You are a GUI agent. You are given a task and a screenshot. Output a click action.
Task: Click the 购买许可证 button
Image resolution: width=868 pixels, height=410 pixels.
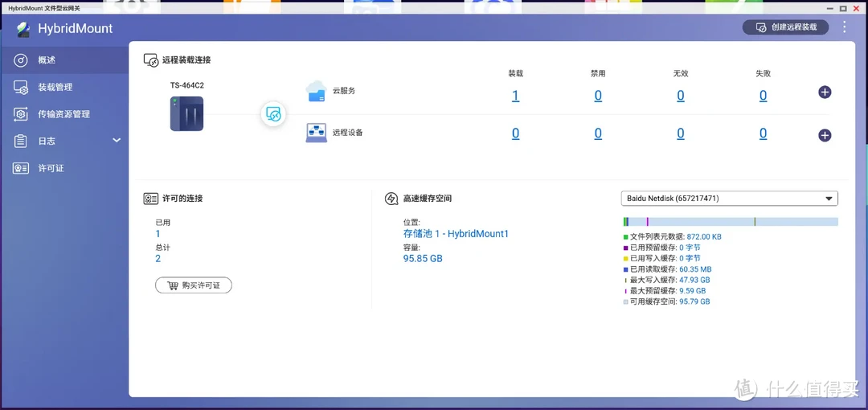tap(194, 285)
